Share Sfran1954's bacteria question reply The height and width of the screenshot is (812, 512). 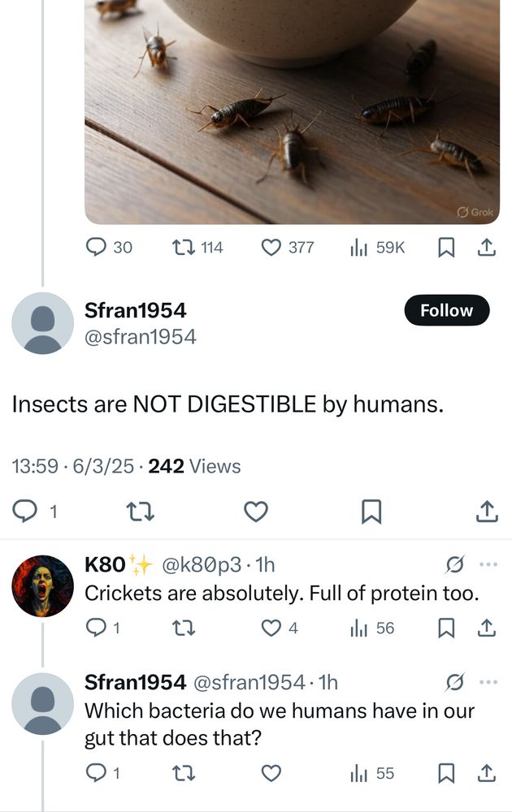click(485, 774)
